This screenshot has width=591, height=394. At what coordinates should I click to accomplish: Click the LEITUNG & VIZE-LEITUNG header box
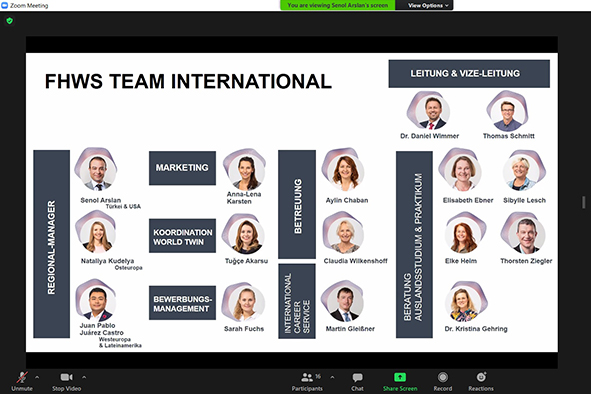pos(469,74)
